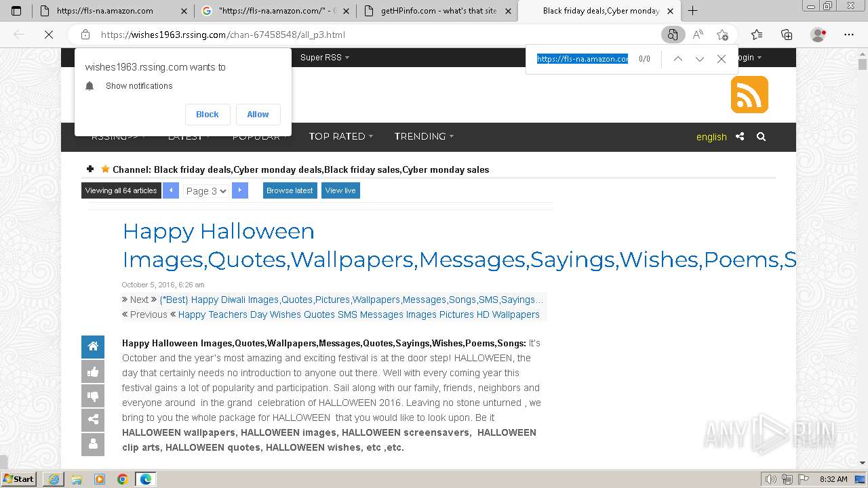Go to previous find result
The image size is (868, 488).
tap(677, 59)
